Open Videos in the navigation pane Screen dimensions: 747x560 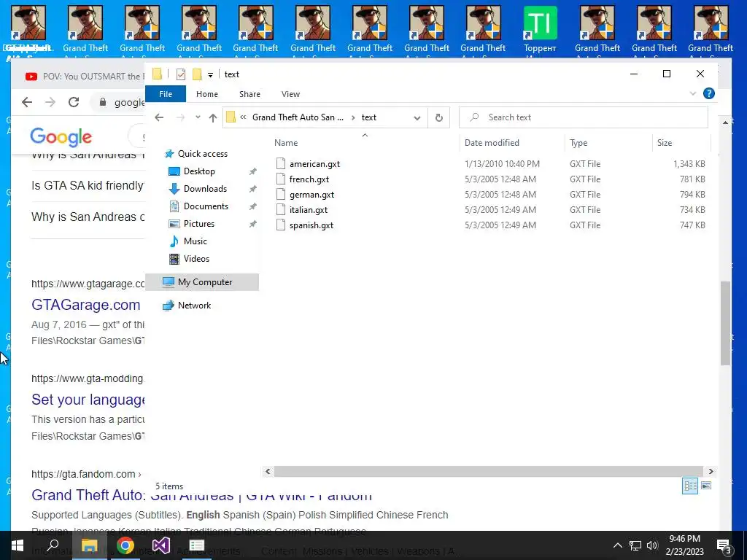click(x=196, y=259)
